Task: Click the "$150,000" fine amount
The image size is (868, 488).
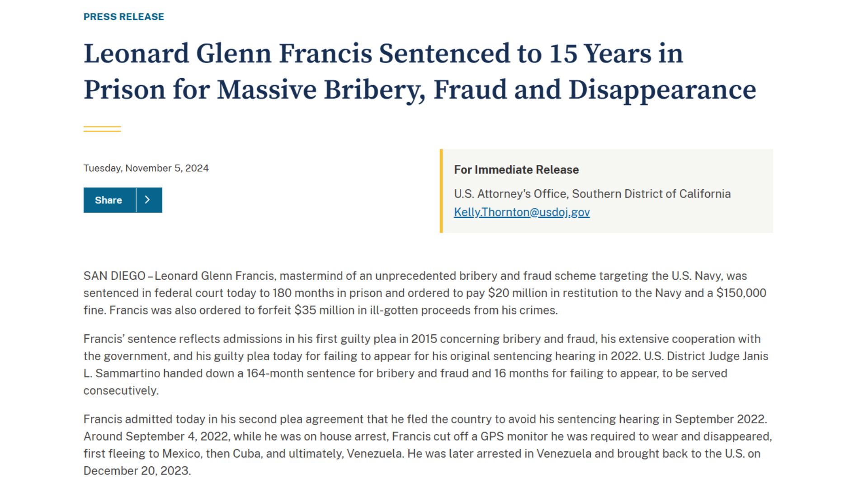Action: point(741,293)
